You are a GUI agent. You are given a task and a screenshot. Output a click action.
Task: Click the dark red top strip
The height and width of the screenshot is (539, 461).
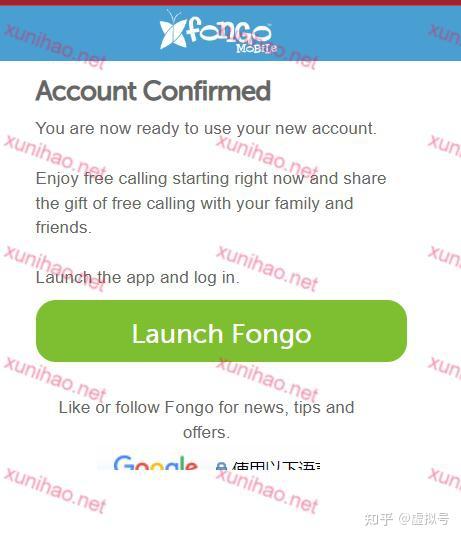pyautogui.click(x=230, y=3)
